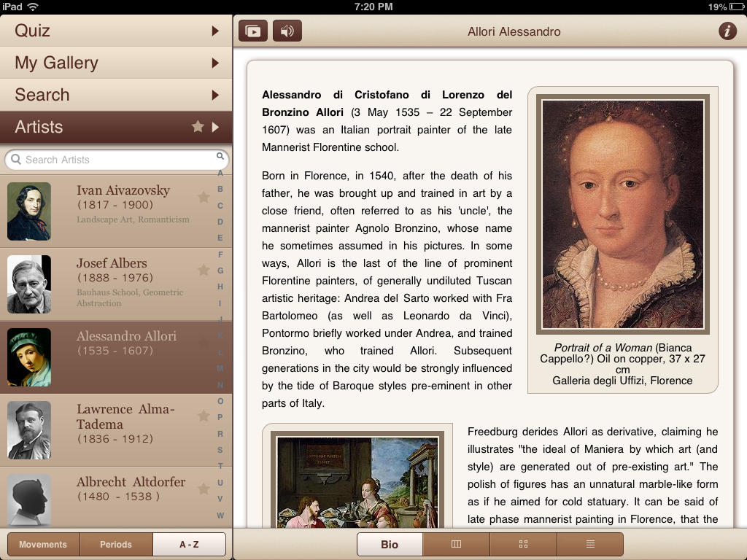Switch to the list view icon
The width and height of the screenshot is (747, 560).
pos(590,545)
